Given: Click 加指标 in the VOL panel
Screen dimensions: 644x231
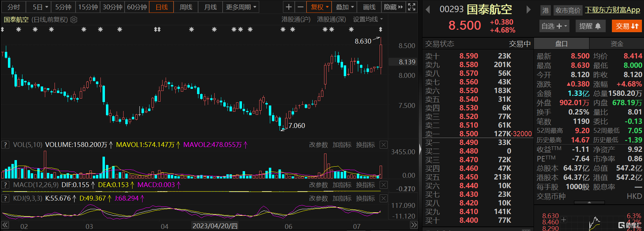Looking at the screenshot, I should (x=342, y=145).
